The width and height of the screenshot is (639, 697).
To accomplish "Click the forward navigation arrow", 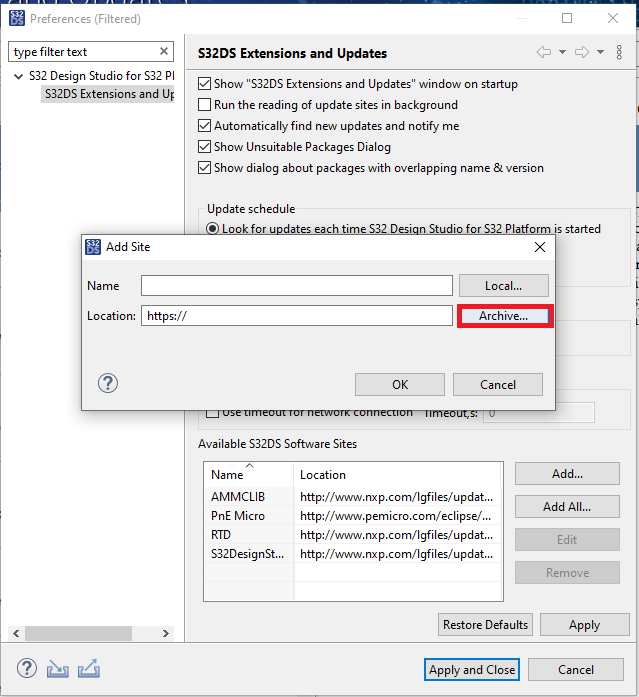I will point(583,52).
